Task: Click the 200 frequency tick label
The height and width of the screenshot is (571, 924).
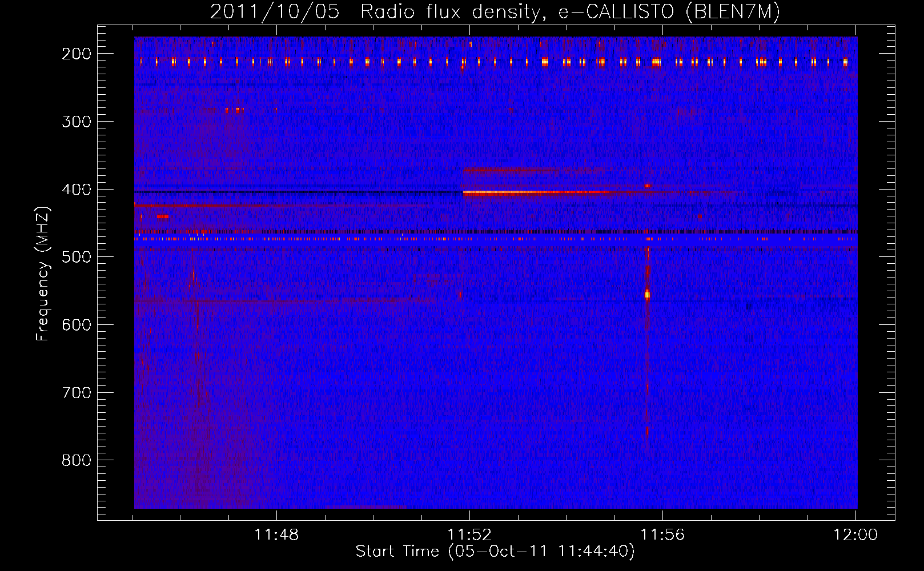Action: pos(77,54)
